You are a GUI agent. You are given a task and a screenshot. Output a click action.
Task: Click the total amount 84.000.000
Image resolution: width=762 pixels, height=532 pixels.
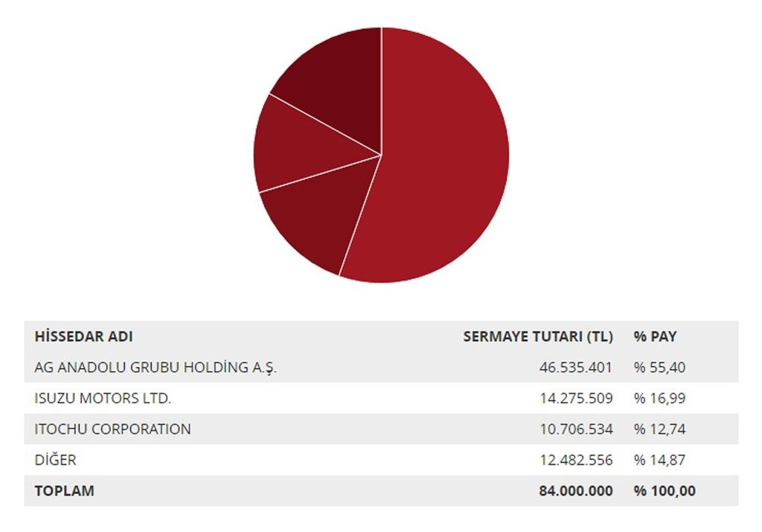[x=576, y=490]
